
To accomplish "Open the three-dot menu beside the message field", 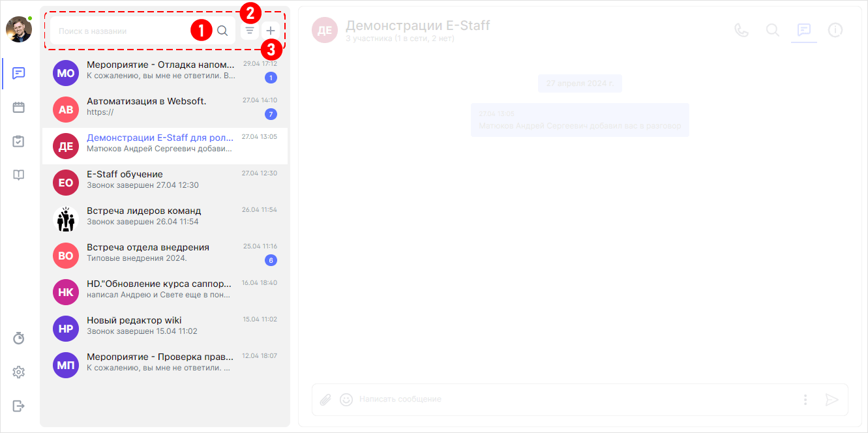I will point(805,400).
